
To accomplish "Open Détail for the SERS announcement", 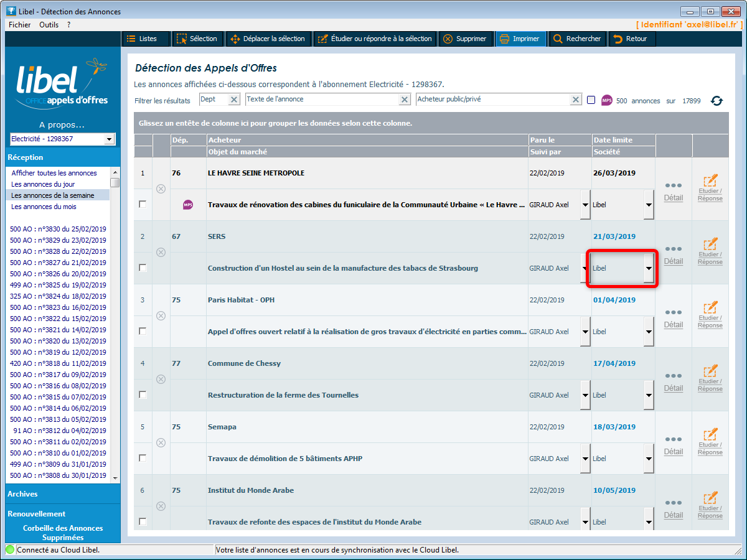I will 674,255.
